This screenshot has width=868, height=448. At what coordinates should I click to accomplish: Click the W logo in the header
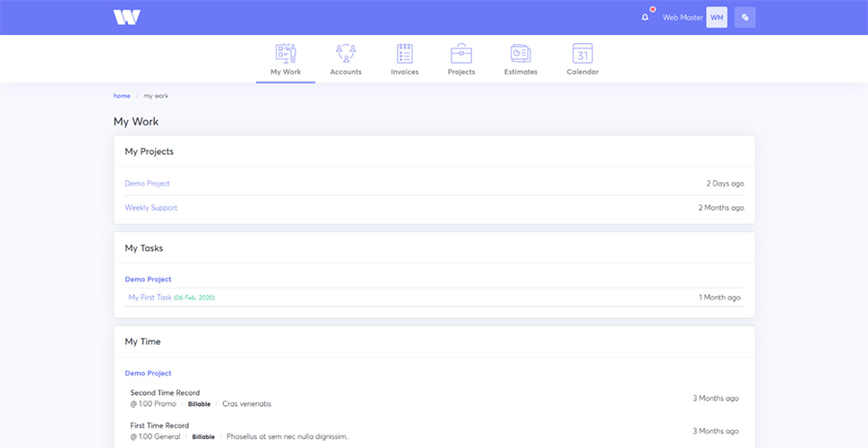(x=126, y=17)
